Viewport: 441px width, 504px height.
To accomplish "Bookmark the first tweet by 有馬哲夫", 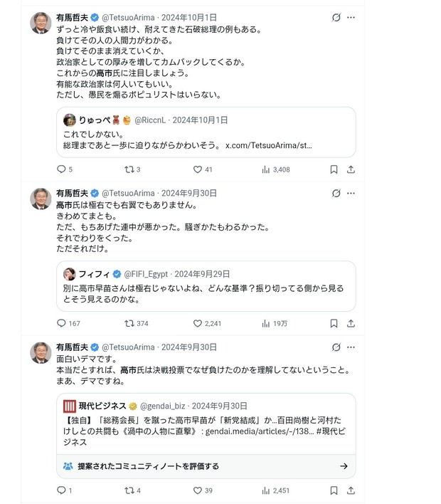I will click(x=334, y=169).
